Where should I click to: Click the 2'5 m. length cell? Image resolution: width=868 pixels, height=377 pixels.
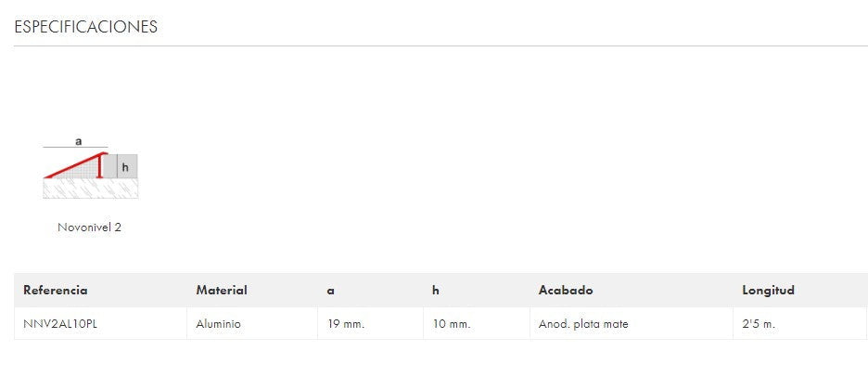coord(759,324)
